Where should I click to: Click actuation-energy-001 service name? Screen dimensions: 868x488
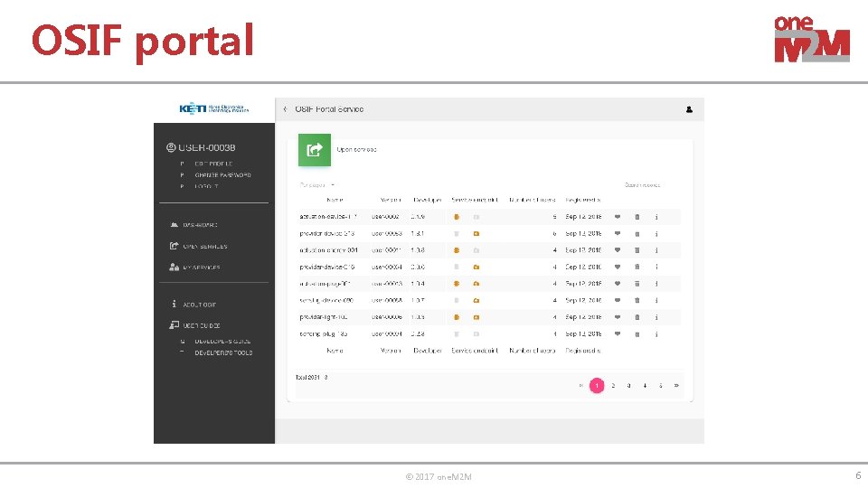[x=329, y=250]
